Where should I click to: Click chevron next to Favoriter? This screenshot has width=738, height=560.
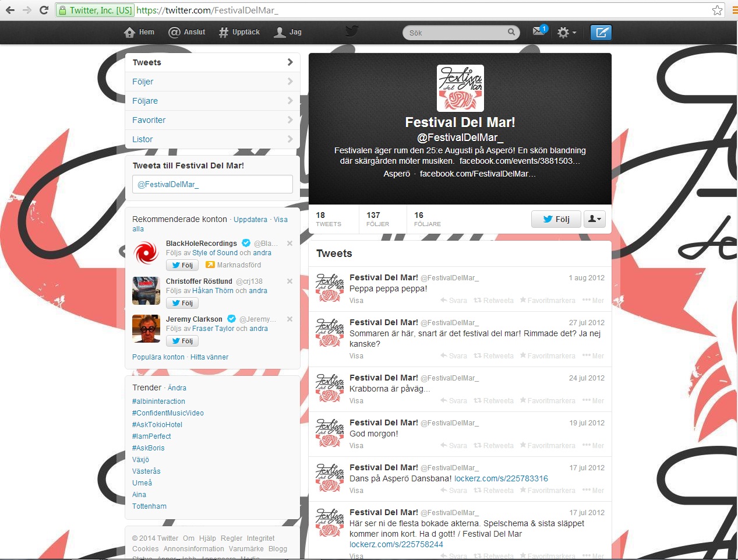290,119
